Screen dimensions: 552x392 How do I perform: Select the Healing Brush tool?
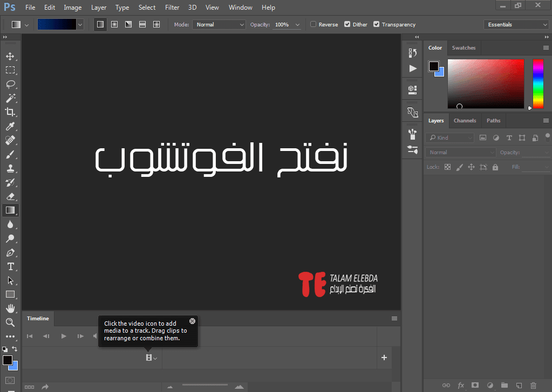pyautogui.click(x=10, y=140)
